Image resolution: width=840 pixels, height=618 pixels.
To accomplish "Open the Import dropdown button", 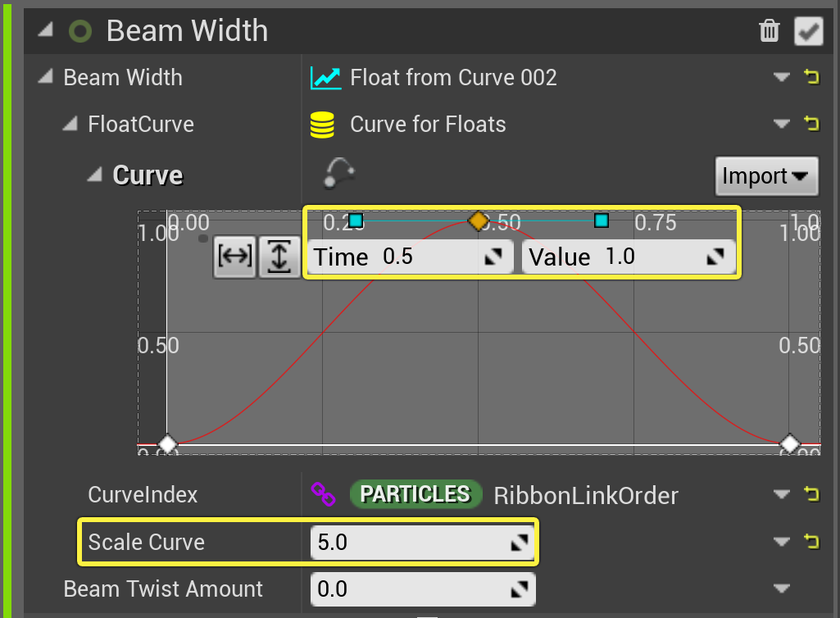I will (x=766, y=175).
